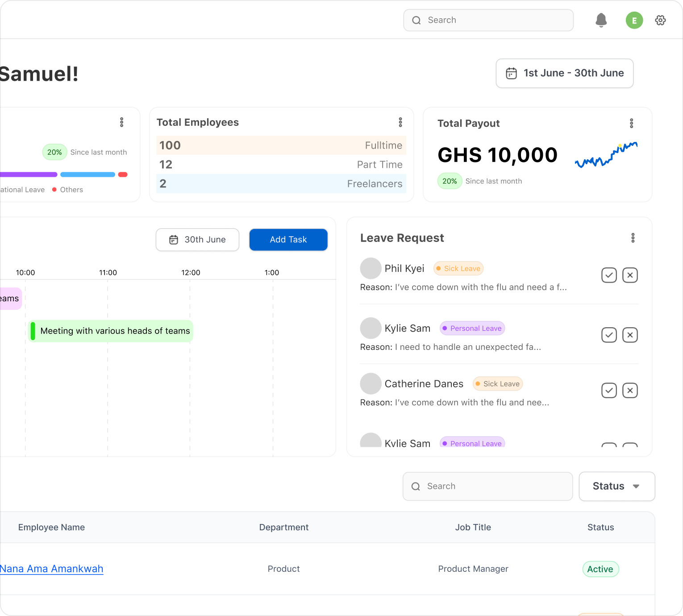Viewport: 683px width, 616px height.
Task: Open the settings gear icon
Action: click(661, 20)
